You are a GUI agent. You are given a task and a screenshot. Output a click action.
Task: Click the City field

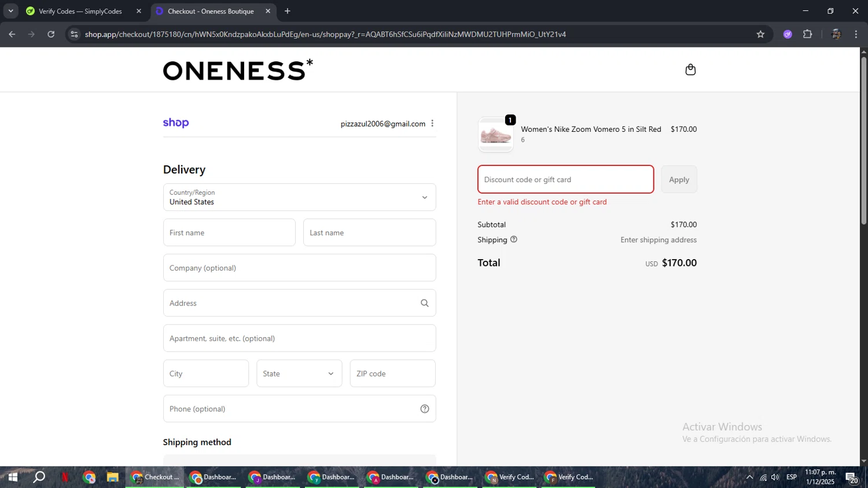point(206,374)
